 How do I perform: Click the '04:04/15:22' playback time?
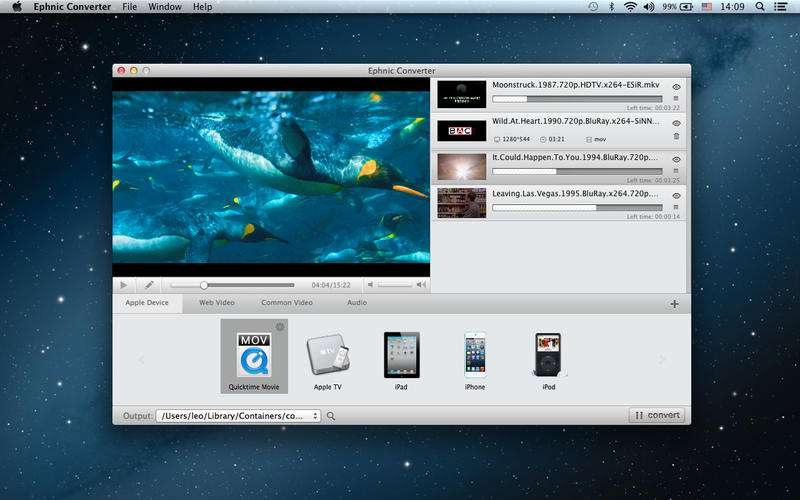(331, 285)
